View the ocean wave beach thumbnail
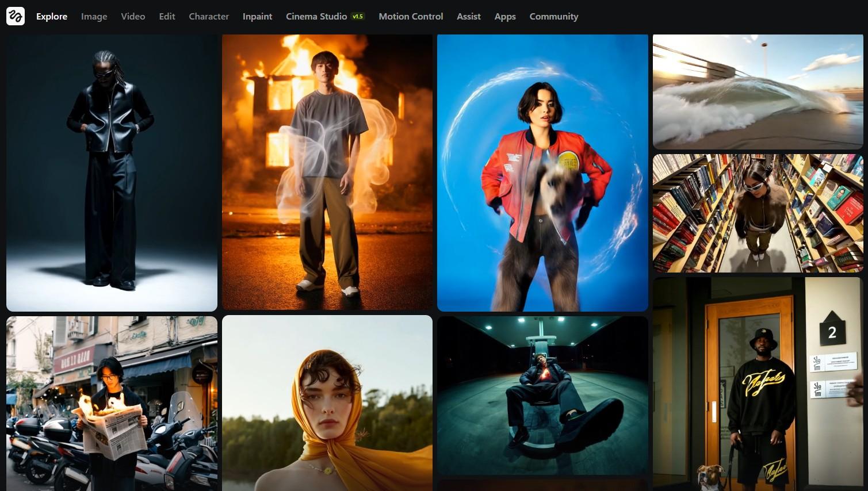 (x=758, y=92)
